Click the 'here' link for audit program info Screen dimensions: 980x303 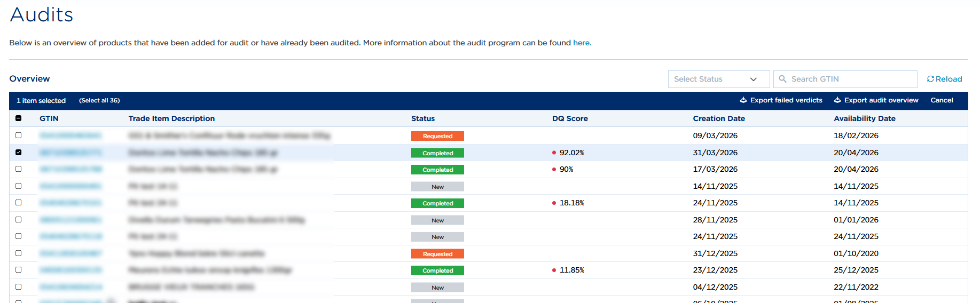(581, 43)
